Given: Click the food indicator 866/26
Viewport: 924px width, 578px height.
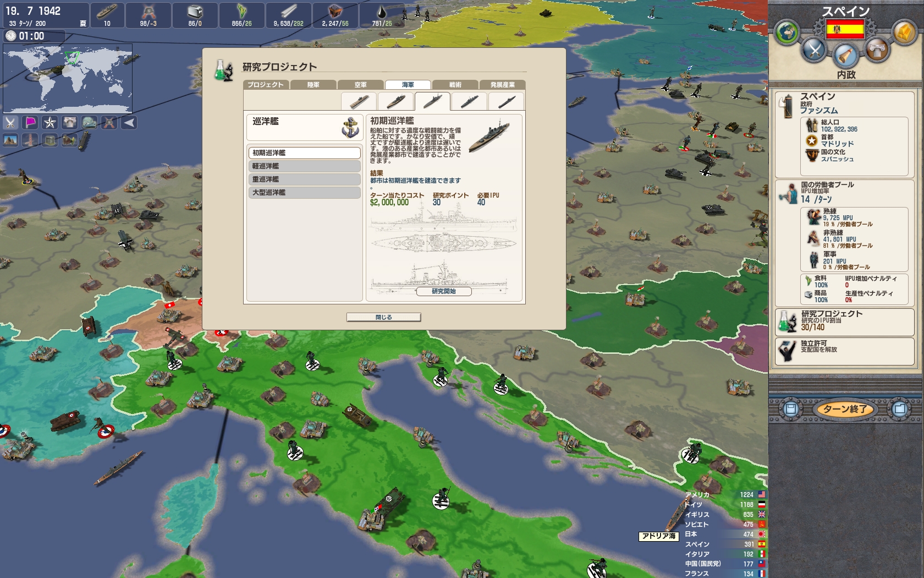Looking at the screenshot, I should (242, 15).
